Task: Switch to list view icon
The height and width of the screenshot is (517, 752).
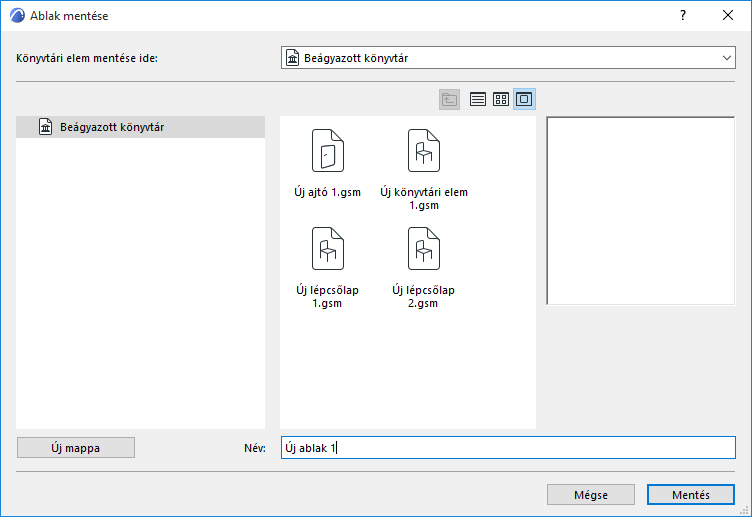Action: pyautogui.click(x=478, y=99)
